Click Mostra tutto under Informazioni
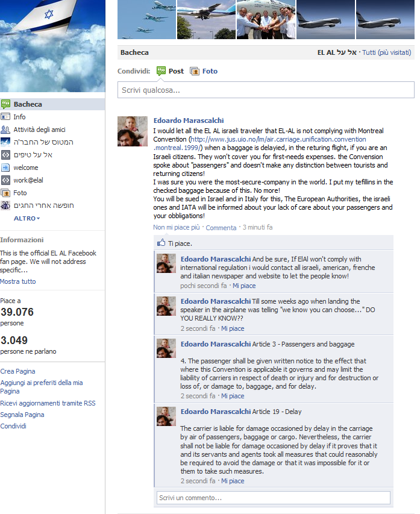 pyautogui.click(x=18, y=281)
